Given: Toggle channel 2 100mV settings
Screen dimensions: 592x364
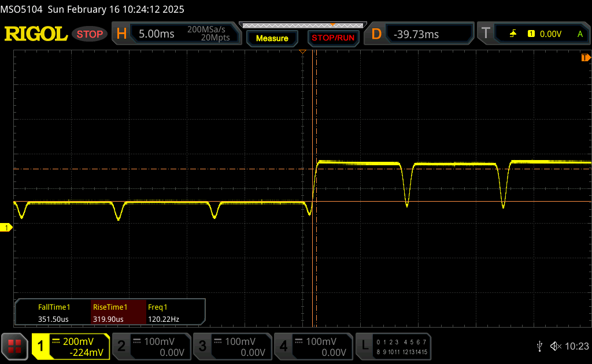Looking at the screenshot, I should pyautogui.click(x=151, y=347).
